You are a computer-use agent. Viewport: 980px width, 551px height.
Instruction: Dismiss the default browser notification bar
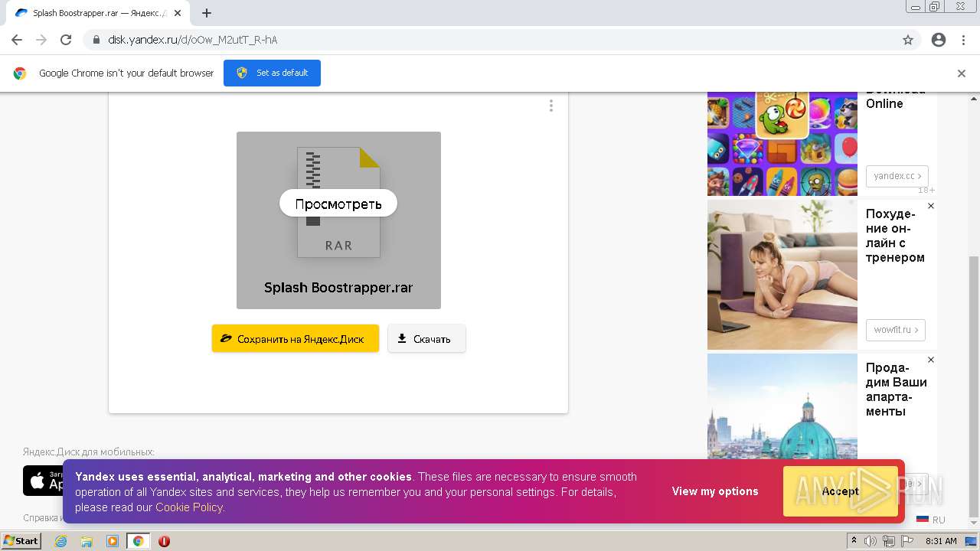coord(962,73)
